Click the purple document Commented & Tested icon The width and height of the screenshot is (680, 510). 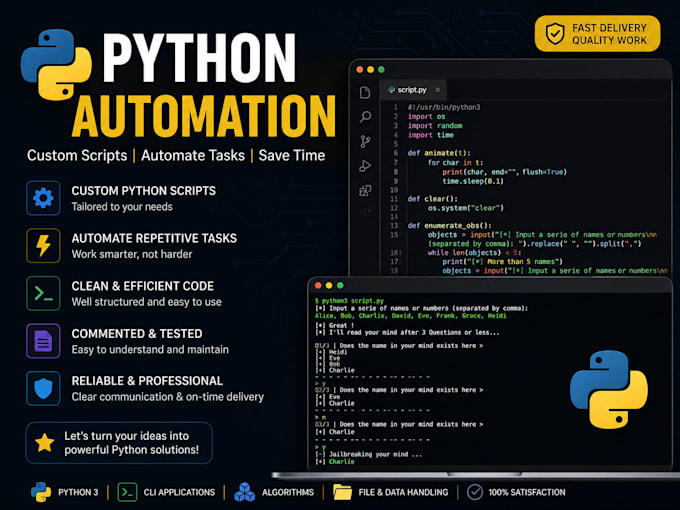(x=43, y=341)
